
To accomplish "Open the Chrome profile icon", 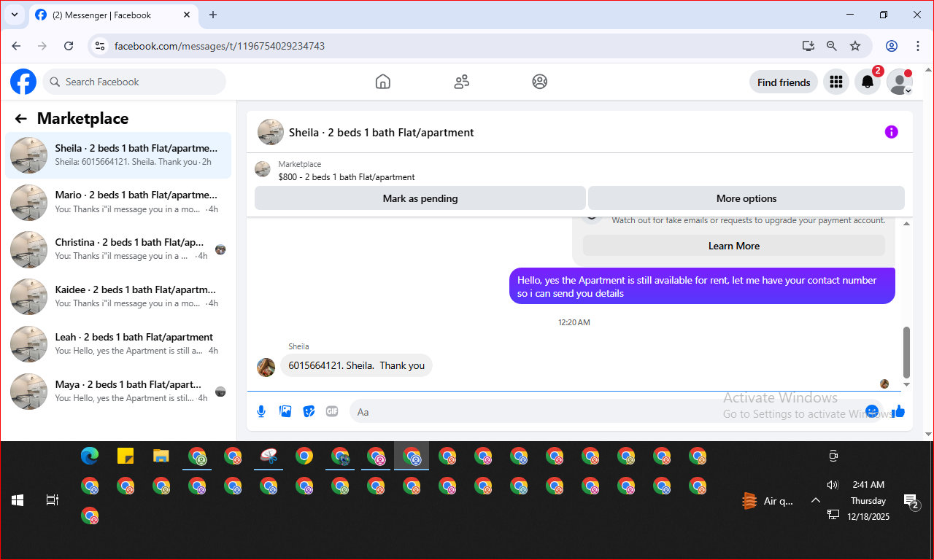I will pos(892,46).
